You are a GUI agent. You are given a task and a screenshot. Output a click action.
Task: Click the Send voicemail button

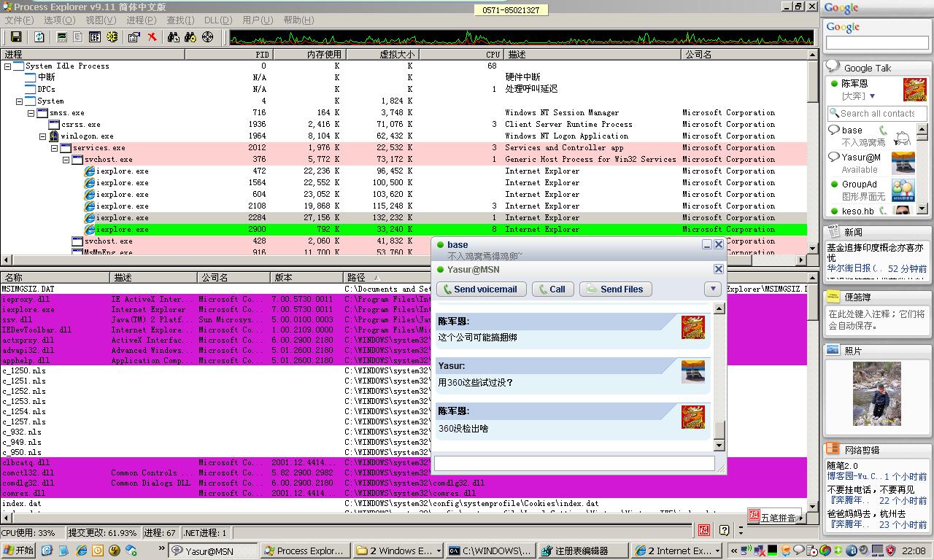pos(481,289)
